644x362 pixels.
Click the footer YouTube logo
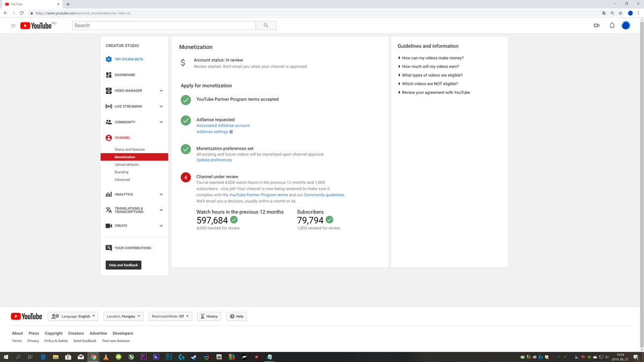click(x=26, y=316)
